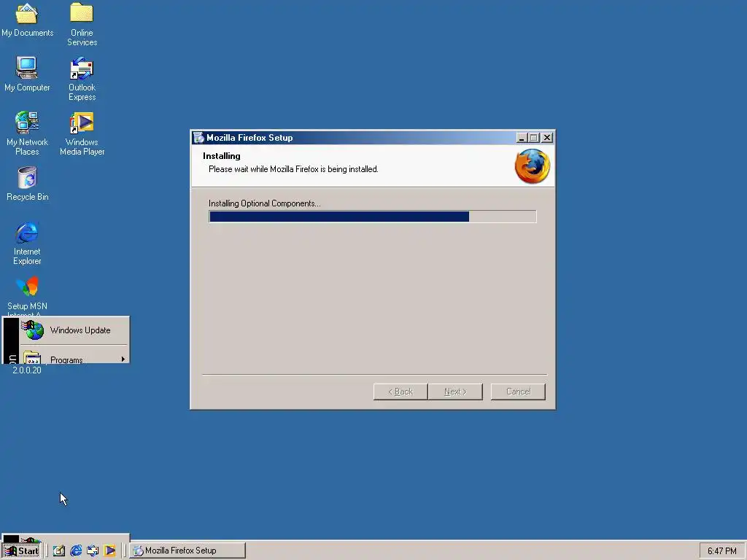Minimize the Mozilla Firefox Setup window
This screenshot has width=747, height=560.
pyautogui.click(x=521, y=138)
